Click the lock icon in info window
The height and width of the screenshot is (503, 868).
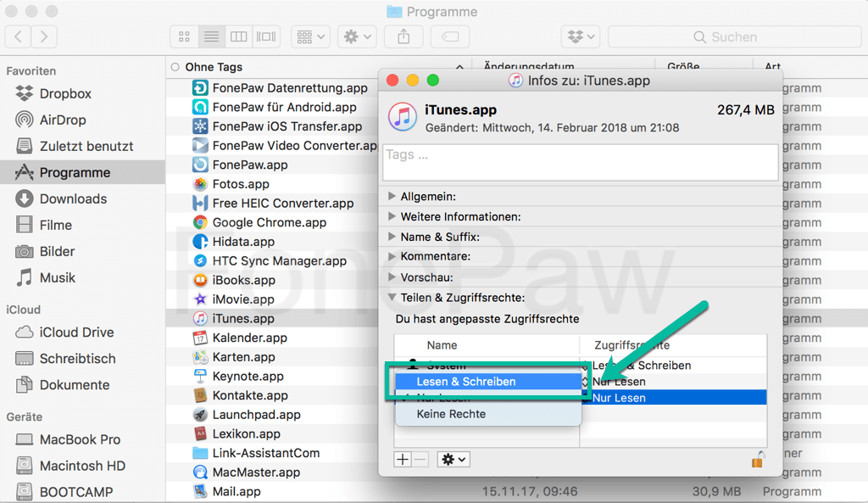758,459
